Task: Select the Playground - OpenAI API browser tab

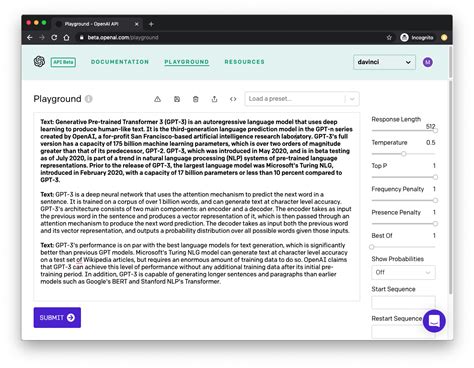Action: [x=97, y=24]
